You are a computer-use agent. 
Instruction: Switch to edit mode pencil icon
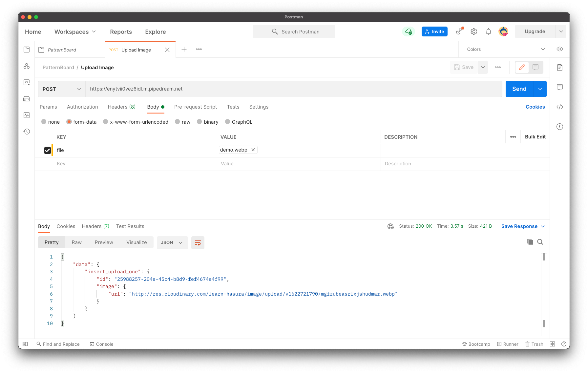tap(522, 67)
